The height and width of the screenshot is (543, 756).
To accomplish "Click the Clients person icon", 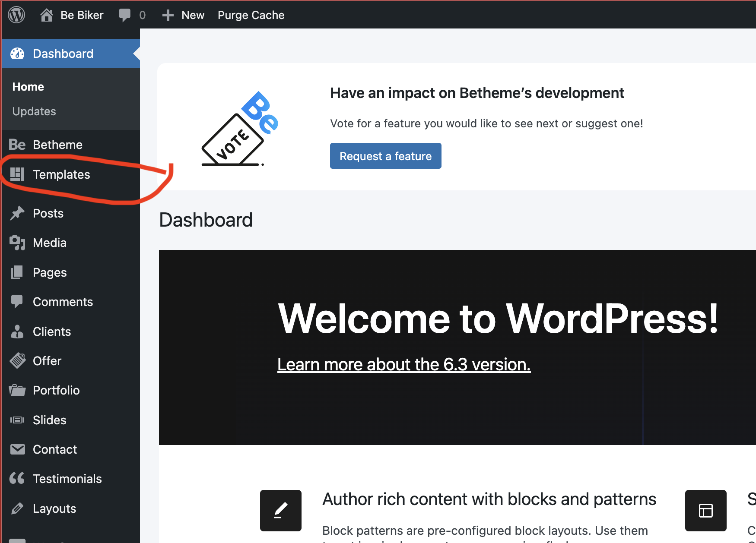I will click(17, 331).
